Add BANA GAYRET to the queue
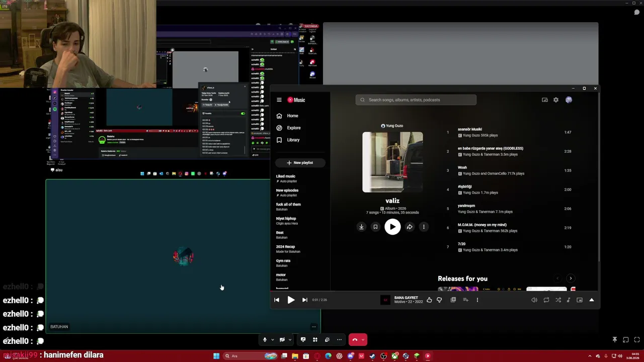Screen dimensions: 644x362 (465, 300)
